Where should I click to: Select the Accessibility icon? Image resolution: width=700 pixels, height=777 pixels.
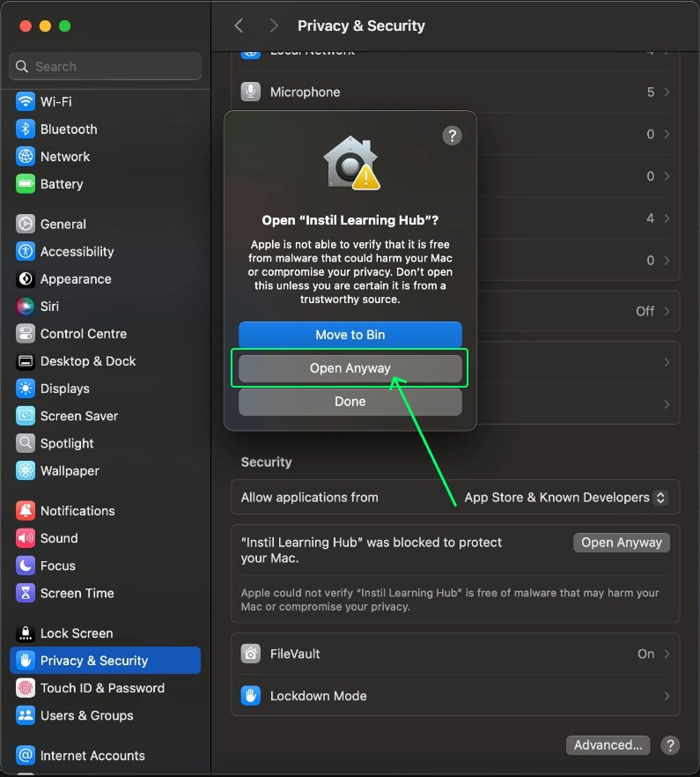[x=26, y=251]
